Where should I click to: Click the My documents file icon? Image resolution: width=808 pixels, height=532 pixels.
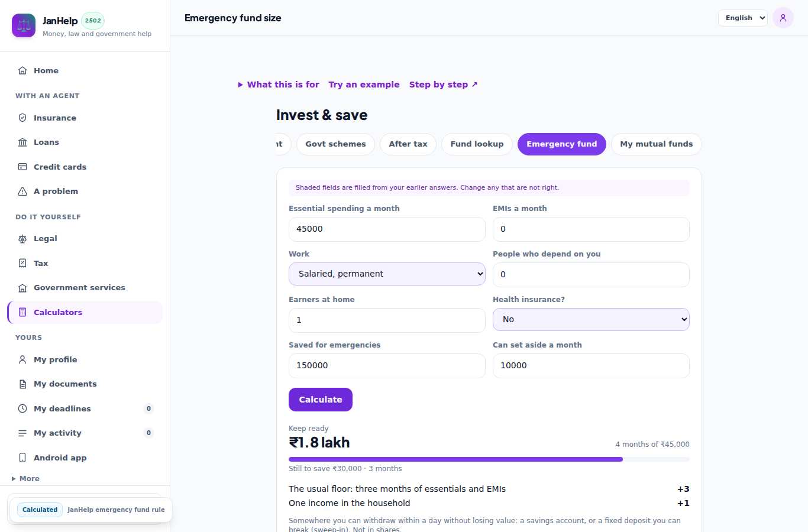(22, 384)
